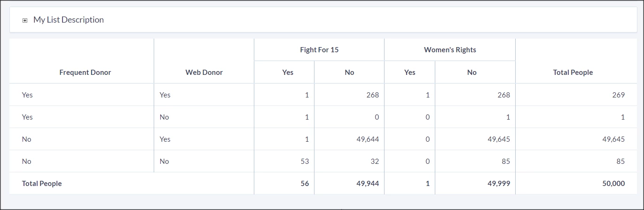
Task: Click the Total People column header
Action: (573, 73)
